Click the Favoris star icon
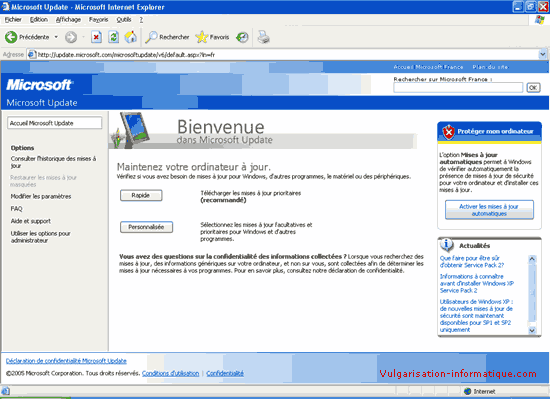Screen dimensions: 550x399 pyautogui.click(x=202, y=37)
